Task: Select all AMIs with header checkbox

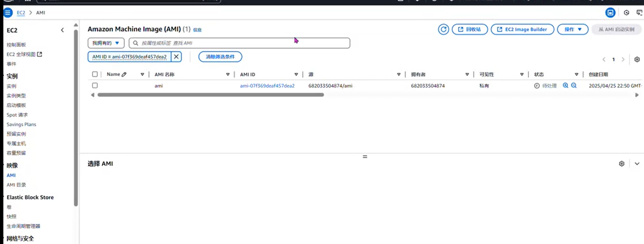Action: click(95, 74)
